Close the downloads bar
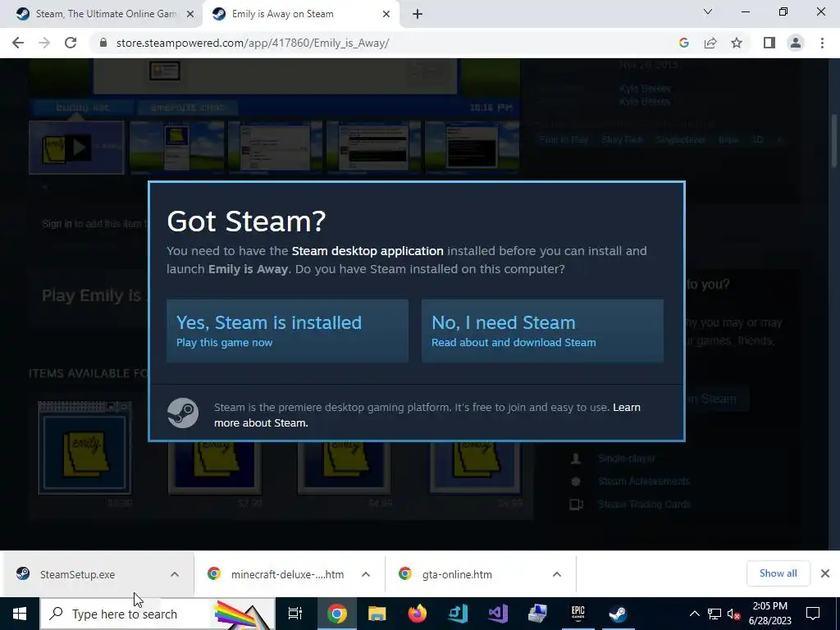 click(x=825, y=573)
